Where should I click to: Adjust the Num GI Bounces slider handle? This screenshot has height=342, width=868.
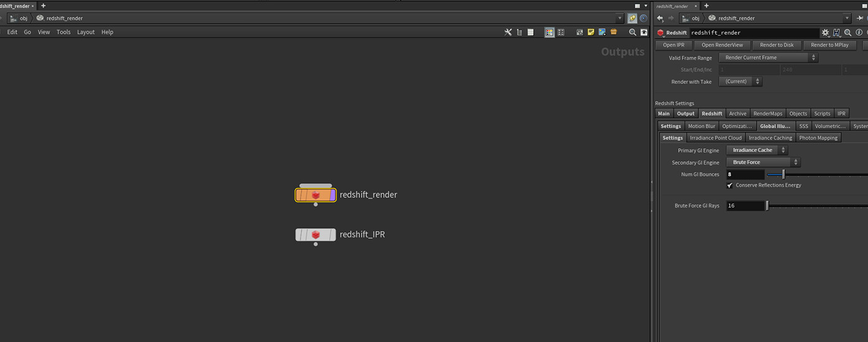click(x=783, y=174)
